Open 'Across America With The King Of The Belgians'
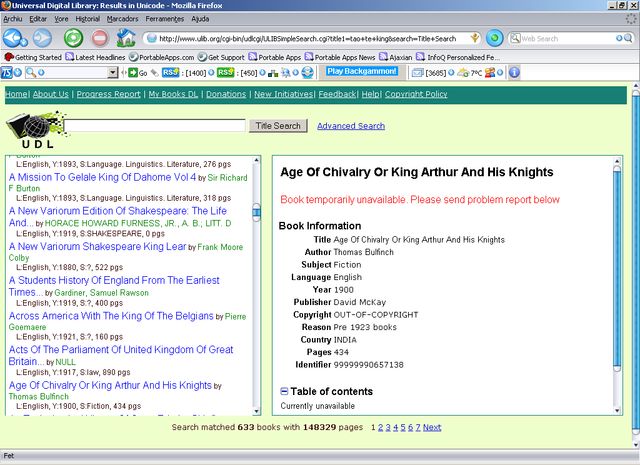The width and height of the screenshot is (640, 465). point(111,316)
